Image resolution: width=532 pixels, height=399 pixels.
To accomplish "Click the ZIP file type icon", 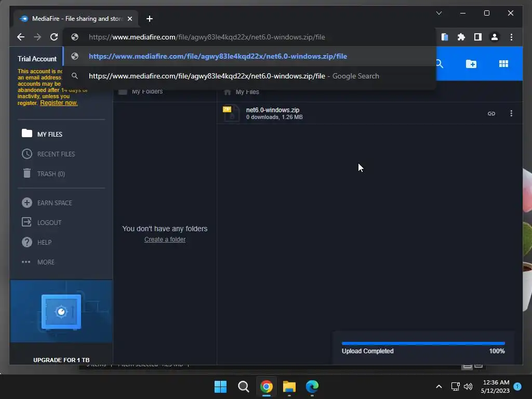I will [x=231, y=113].
